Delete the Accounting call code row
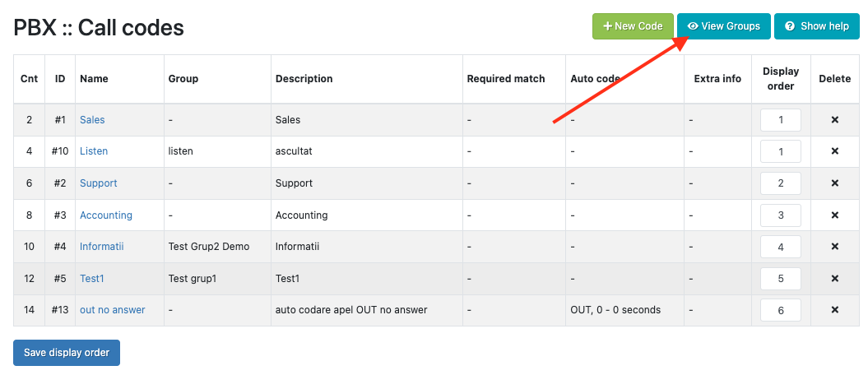Screen dimensions: 868x375 pos(834,215)
